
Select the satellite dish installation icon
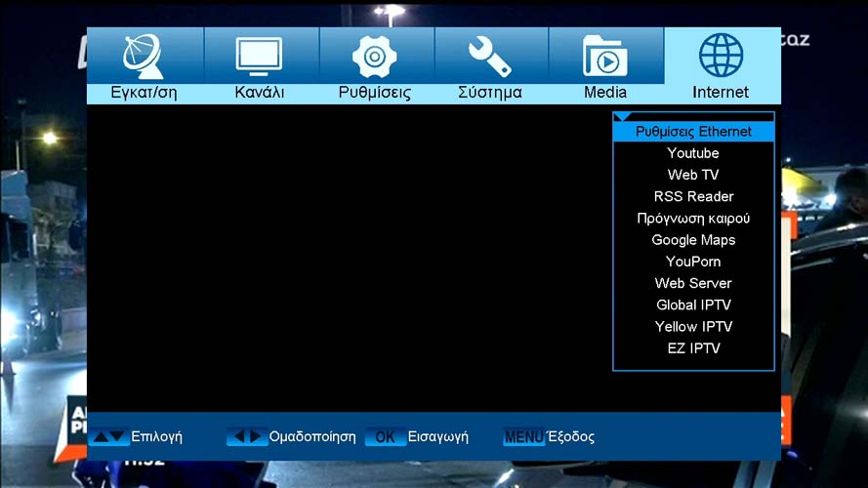click(x=144, y=57)
